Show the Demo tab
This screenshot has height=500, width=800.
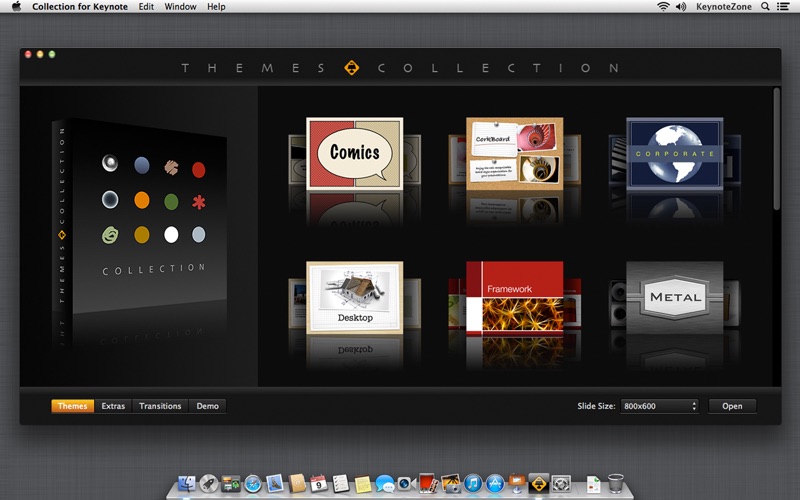pyautogui.click(x=208, y=406)
